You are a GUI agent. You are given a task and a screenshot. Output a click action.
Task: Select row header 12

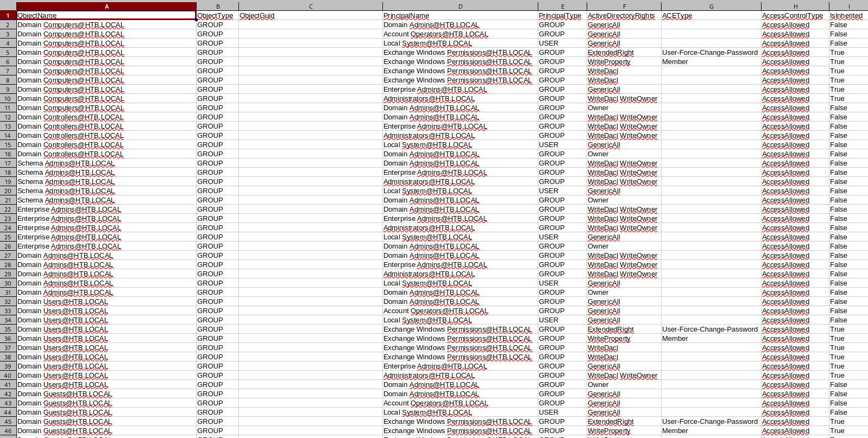(8, 117)
